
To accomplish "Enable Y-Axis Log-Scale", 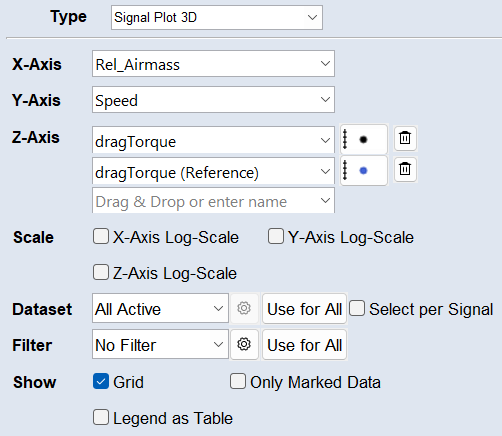I will 276,236.
